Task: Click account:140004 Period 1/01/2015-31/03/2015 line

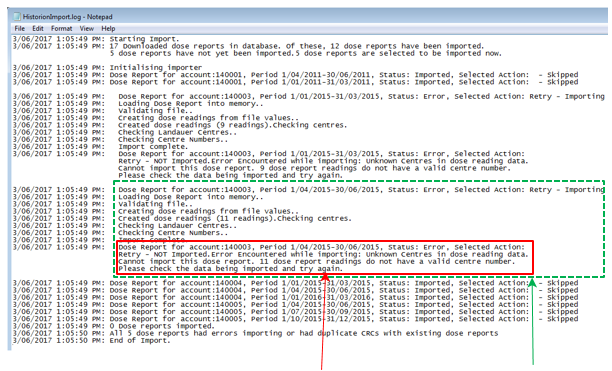Action: (x=295, y=283)
